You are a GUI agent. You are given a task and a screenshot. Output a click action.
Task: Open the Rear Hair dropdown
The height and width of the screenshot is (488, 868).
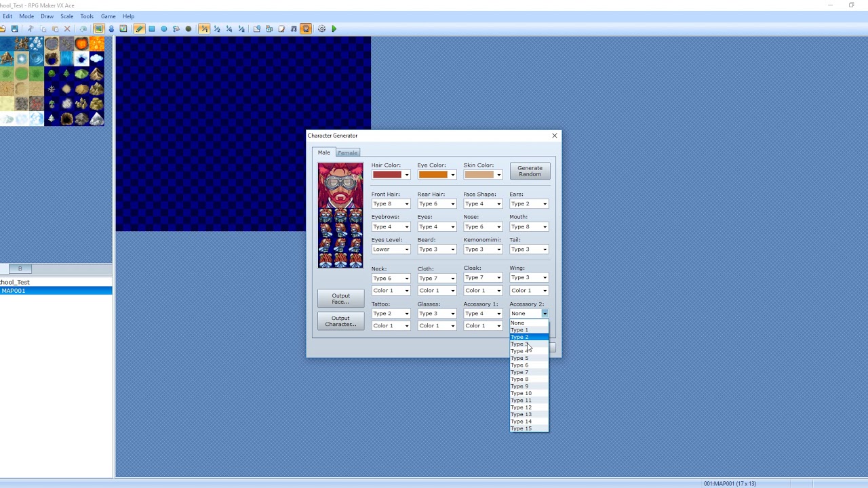[x=437, y=204]
